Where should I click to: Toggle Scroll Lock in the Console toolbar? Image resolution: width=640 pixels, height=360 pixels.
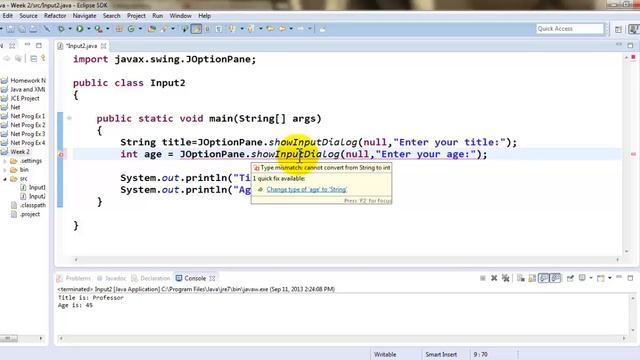pyautogui.click(x=532, y=278)
